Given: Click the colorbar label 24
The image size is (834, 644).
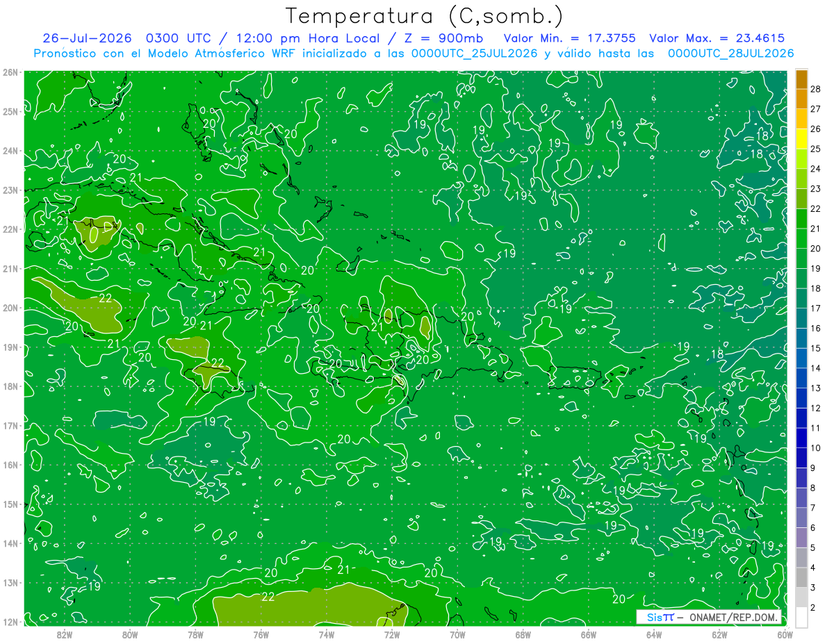Looking at the screenshot, I should (816, 169).
